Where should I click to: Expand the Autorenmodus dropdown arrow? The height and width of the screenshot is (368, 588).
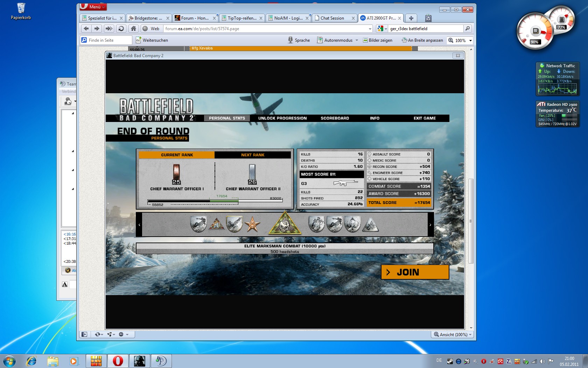point(357,40)
